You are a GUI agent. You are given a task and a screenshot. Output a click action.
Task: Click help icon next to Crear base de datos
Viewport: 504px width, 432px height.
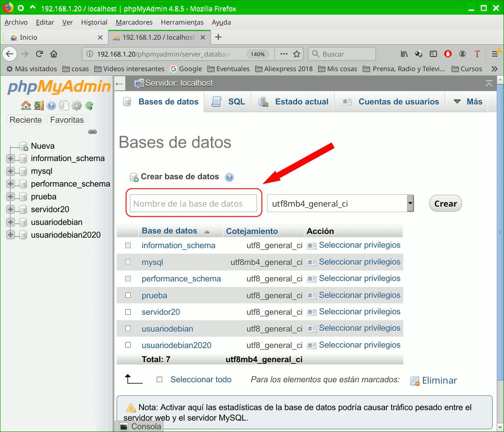pos(229,177)
